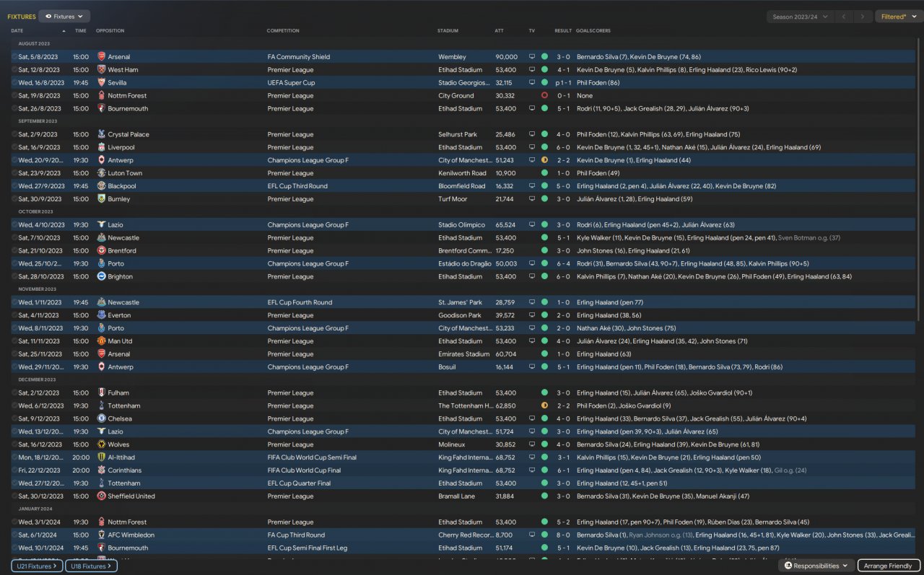Click the tick circle beside Sat, 12/8/2023
Viewport: 924px width, 575px height.
[x=14, y=70]
